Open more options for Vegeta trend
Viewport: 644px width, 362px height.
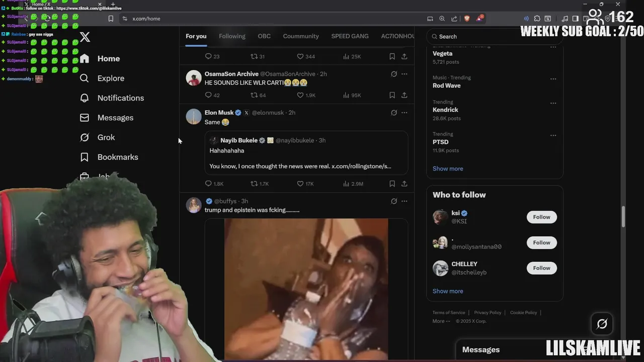pyautogui.click(x=553, y=47)
